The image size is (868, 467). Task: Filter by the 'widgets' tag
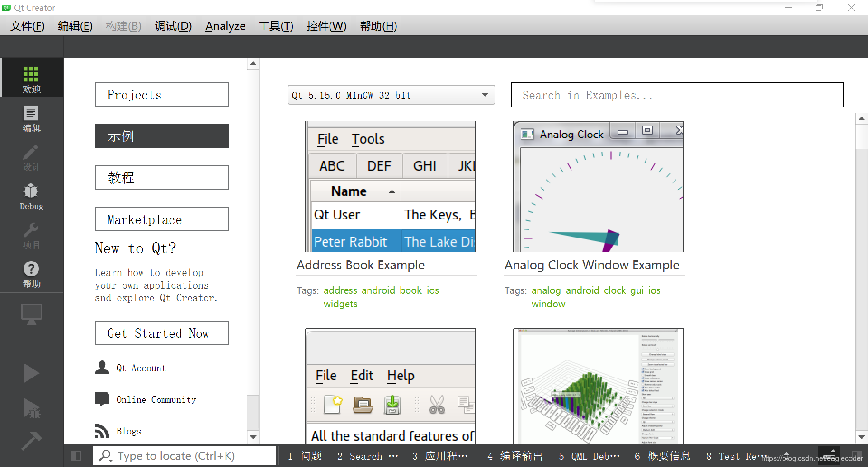coord(340,304)
